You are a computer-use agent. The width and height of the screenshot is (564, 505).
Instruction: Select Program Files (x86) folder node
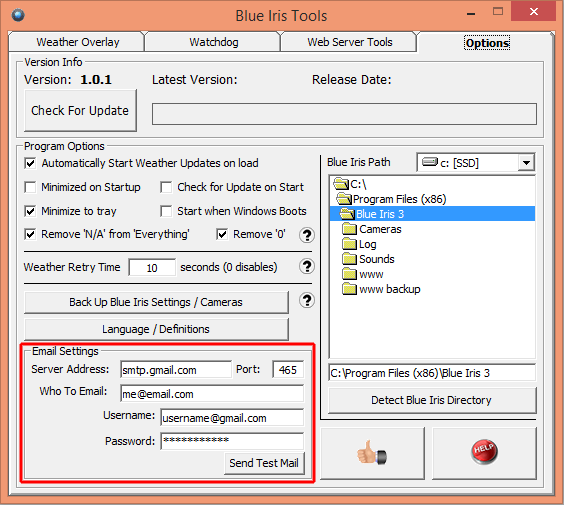(392, 199)
